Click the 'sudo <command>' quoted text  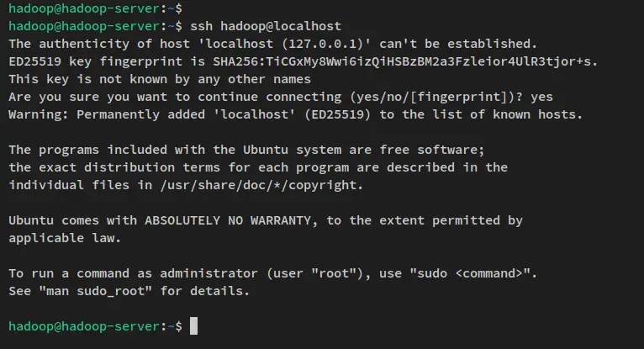[470, 273]
